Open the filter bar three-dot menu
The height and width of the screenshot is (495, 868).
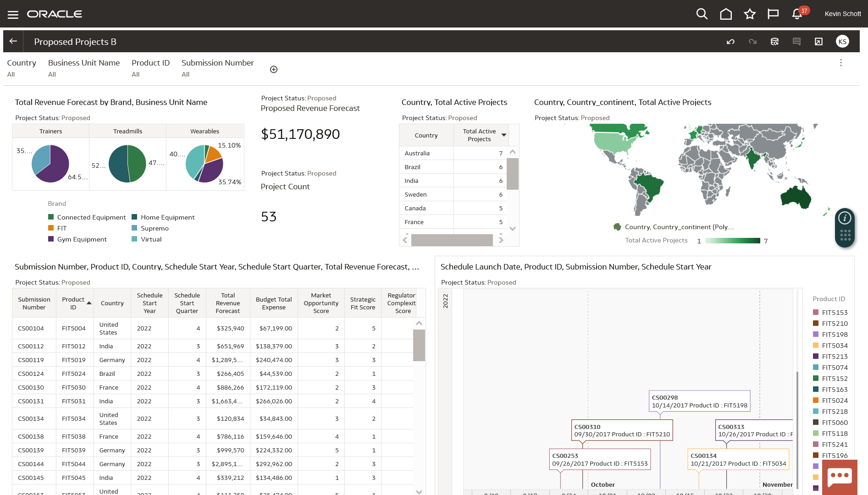tap(840, 63)
